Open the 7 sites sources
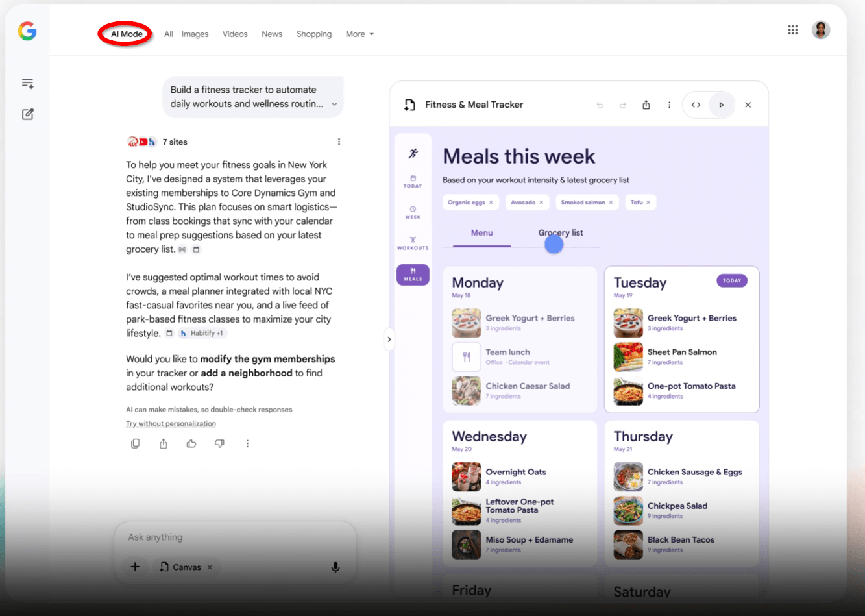This screenshot has width=865, height=616. 158,142
